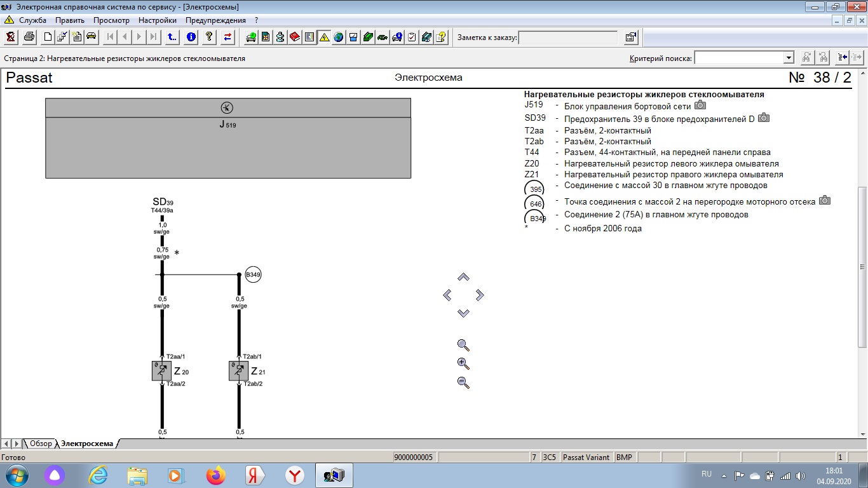The width and height of the screenshot is (868, 488).
Task: Pan the diagram down with the down arrow
Action: (x=463, y=313)
